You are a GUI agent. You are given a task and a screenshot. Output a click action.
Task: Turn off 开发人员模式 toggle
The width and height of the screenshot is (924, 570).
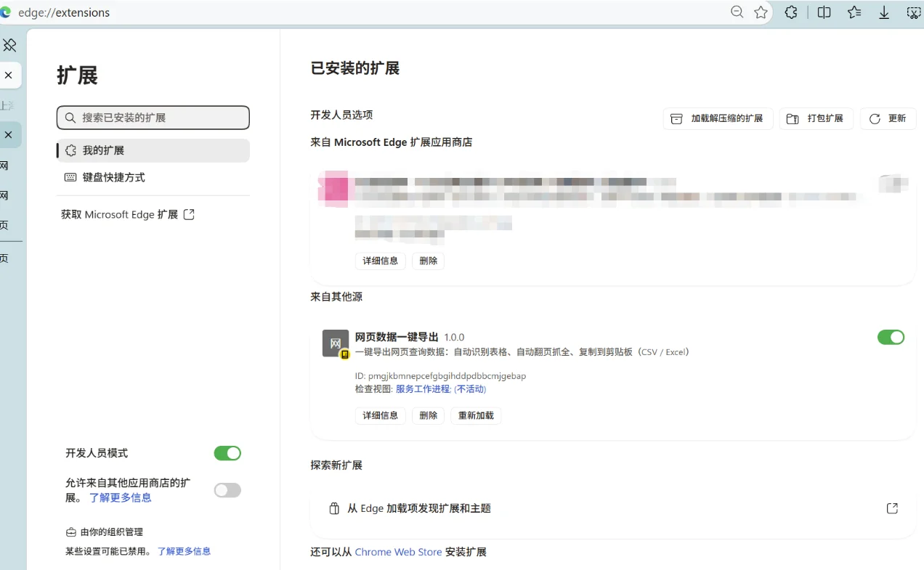(x=227, y=453)
